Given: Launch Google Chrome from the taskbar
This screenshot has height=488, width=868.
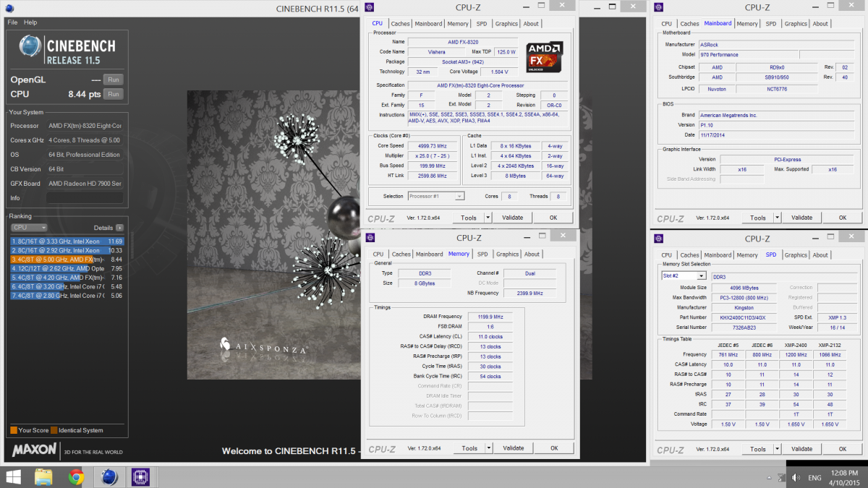Looking at the screenshot, I should point(76,477).
